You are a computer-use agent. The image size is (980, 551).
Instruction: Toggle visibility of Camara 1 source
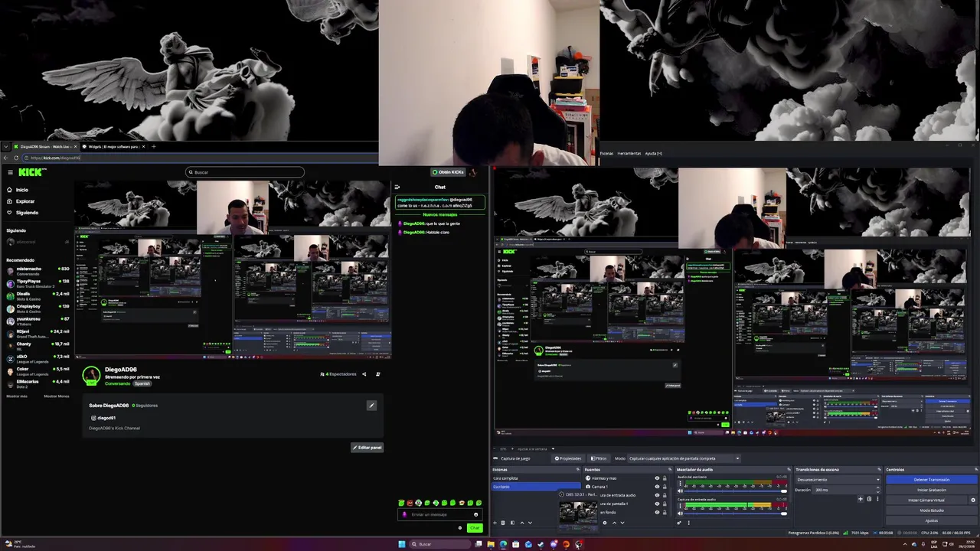pos(657,487)
